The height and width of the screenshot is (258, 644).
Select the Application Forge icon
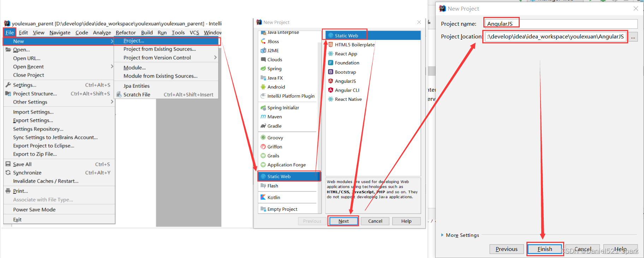coord(263,165)
